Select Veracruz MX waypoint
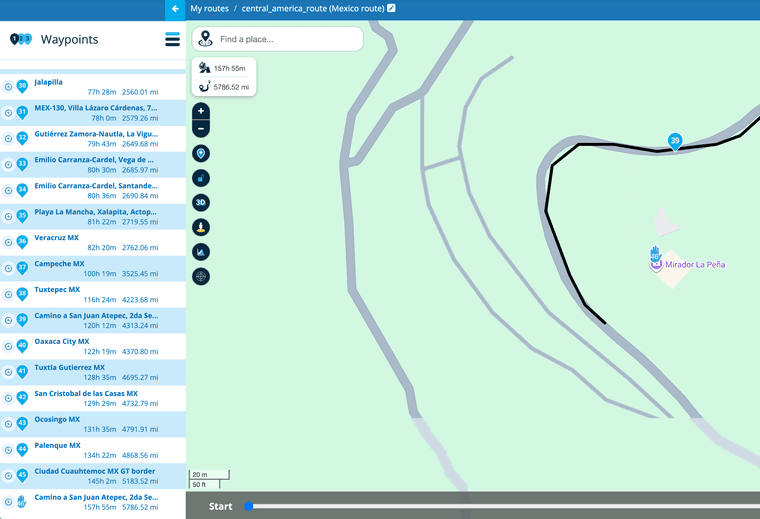This screenshot has width=760, height=519. (57, 238)
